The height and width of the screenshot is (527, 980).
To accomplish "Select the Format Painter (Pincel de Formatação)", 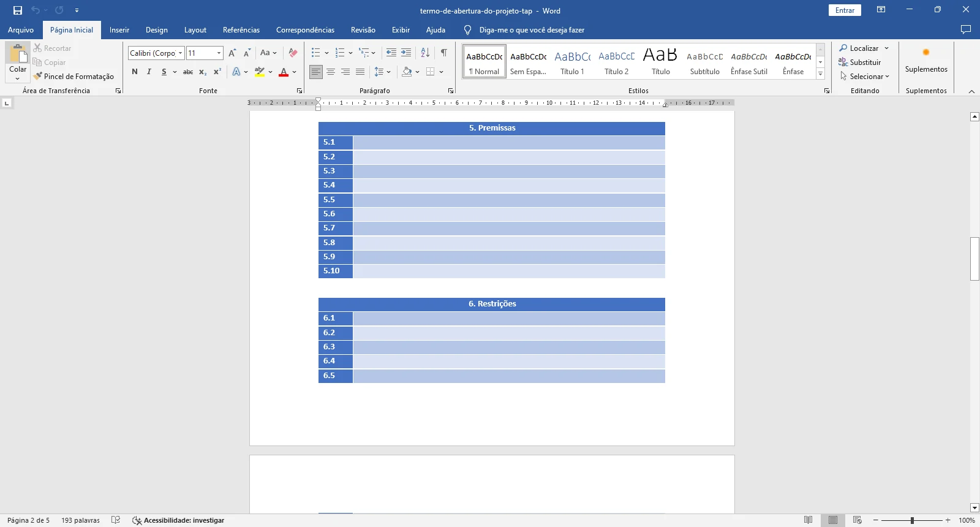I will point(73,77).
